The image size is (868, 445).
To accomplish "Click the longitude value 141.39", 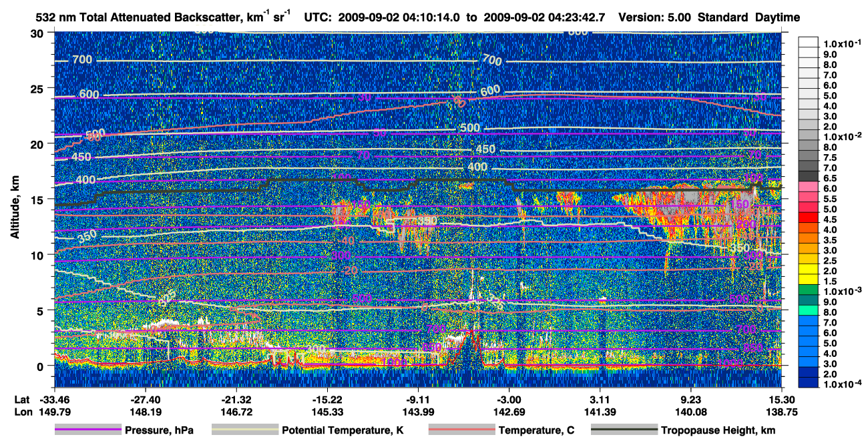I will coord(600,412).
